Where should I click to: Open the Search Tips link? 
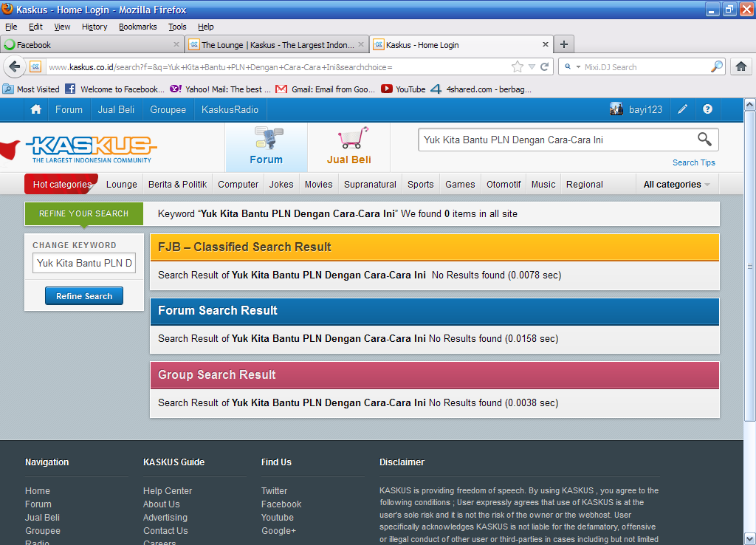pos(694,162)
